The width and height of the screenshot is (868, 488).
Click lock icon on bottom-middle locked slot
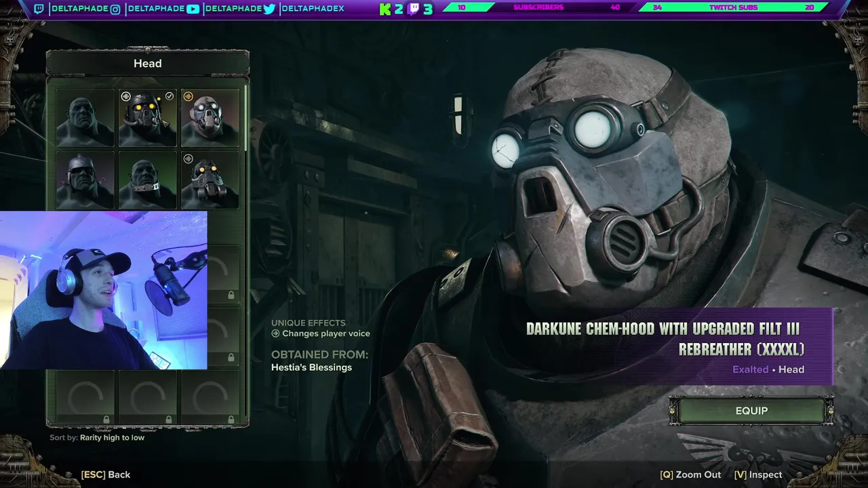(x=168, y=420)
